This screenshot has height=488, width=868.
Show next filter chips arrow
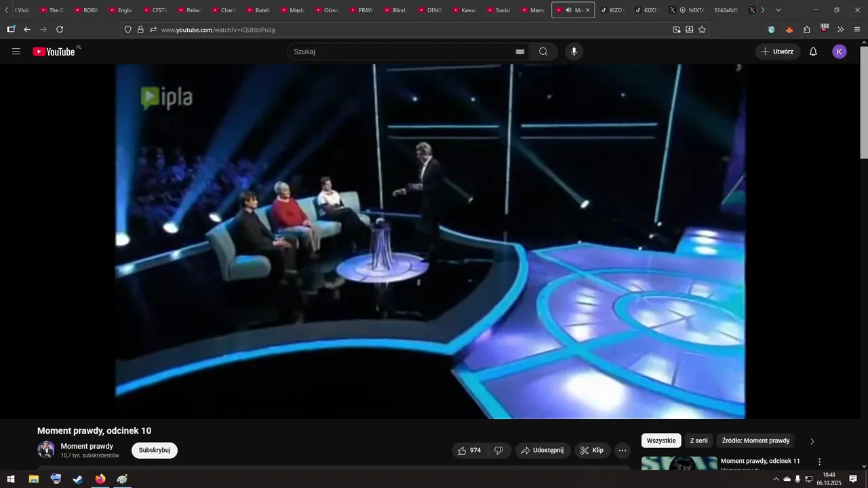(812, 441)
